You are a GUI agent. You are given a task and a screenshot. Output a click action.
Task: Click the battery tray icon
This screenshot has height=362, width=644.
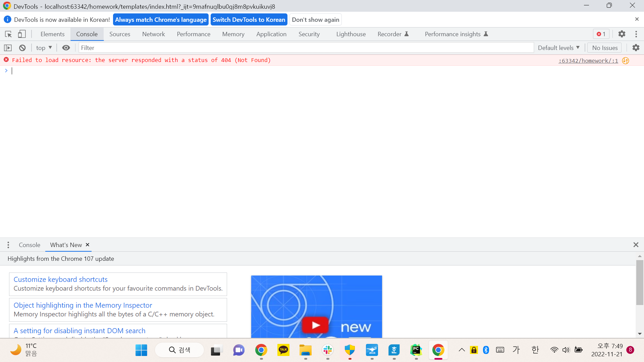tap(578, 350)
